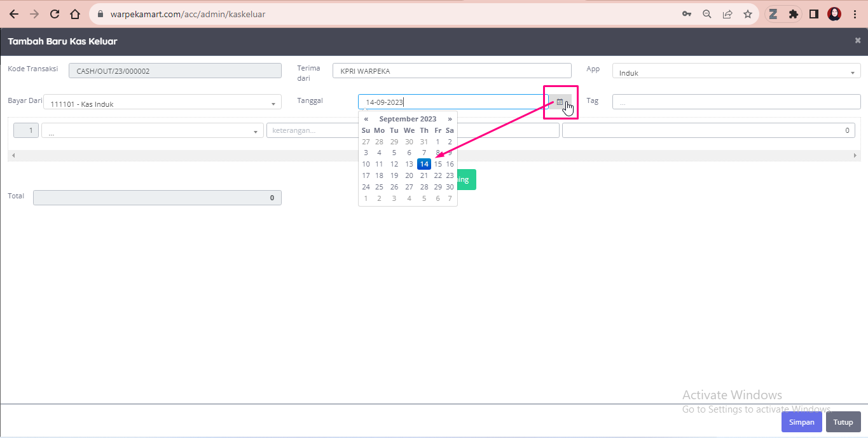The image size is (868, 438).
Task: Click the Tanggal date input field
Action: click(453, 102)
